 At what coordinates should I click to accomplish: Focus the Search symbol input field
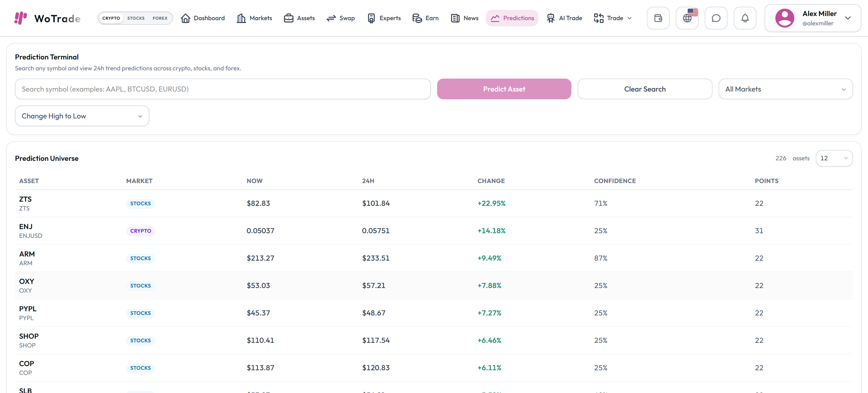(x=223, y=89)
